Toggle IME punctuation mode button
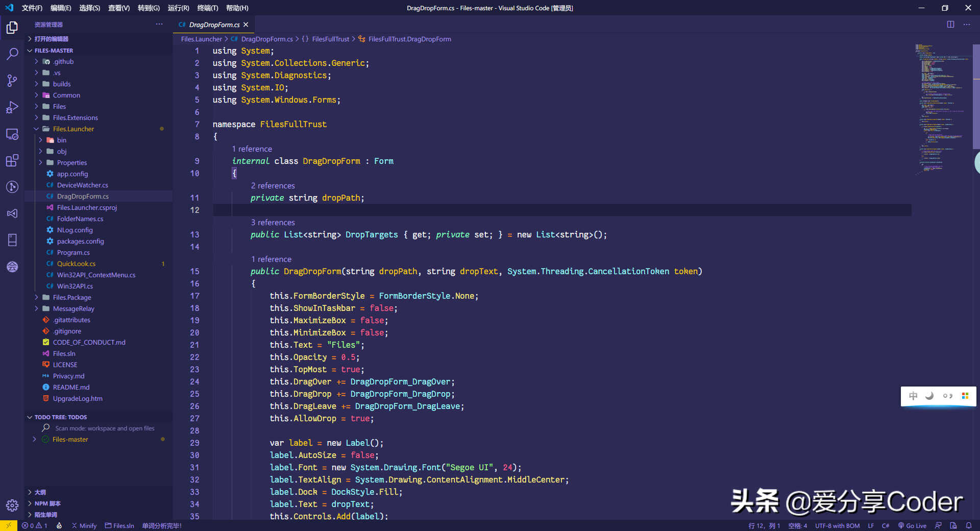Screen dimensions: 980x531 947,396
